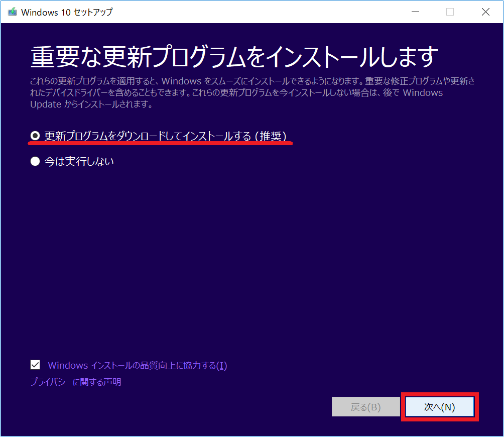
Task: Click the Windows インストールの品質向上に協力する label
Action: (x=137, y=366)
